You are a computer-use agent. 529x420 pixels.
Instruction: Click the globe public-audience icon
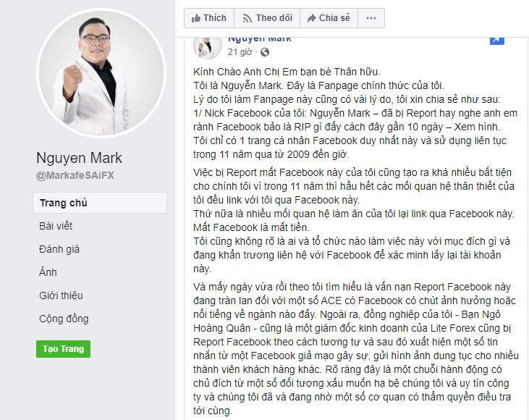click(265, 52)
